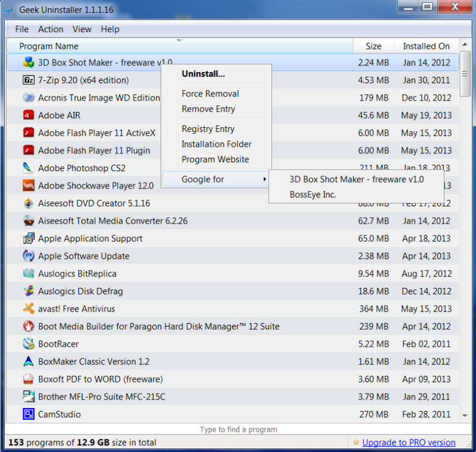
Task: Click the Brother MFL-Pro Suite icon
Action: coord(29,397)
